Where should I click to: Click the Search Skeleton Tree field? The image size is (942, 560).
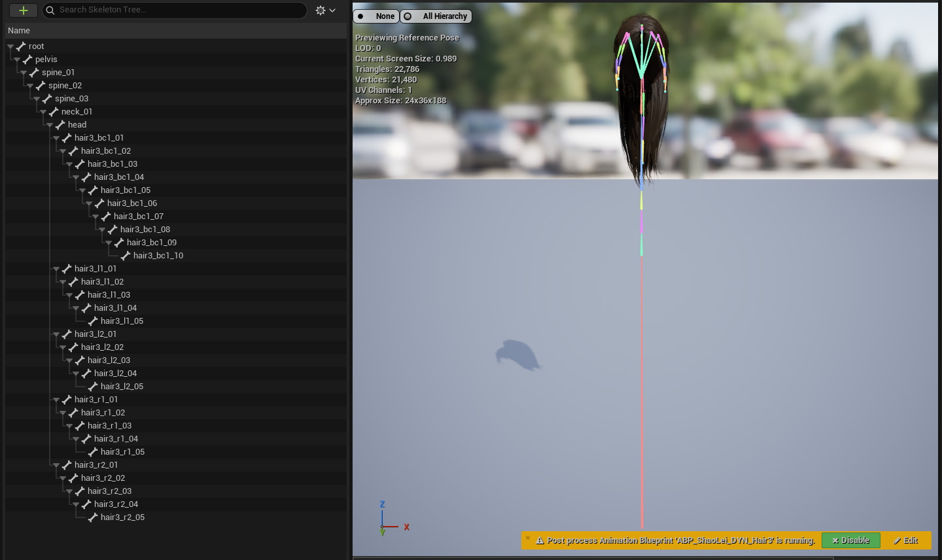pos(177,10)
